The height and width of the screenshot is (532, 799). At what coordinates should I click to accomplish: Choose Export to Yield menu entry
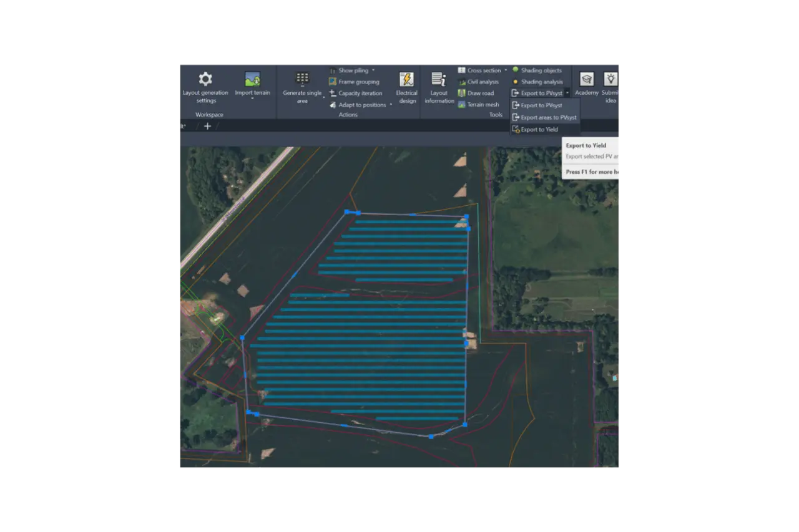(x=545, y=130)
